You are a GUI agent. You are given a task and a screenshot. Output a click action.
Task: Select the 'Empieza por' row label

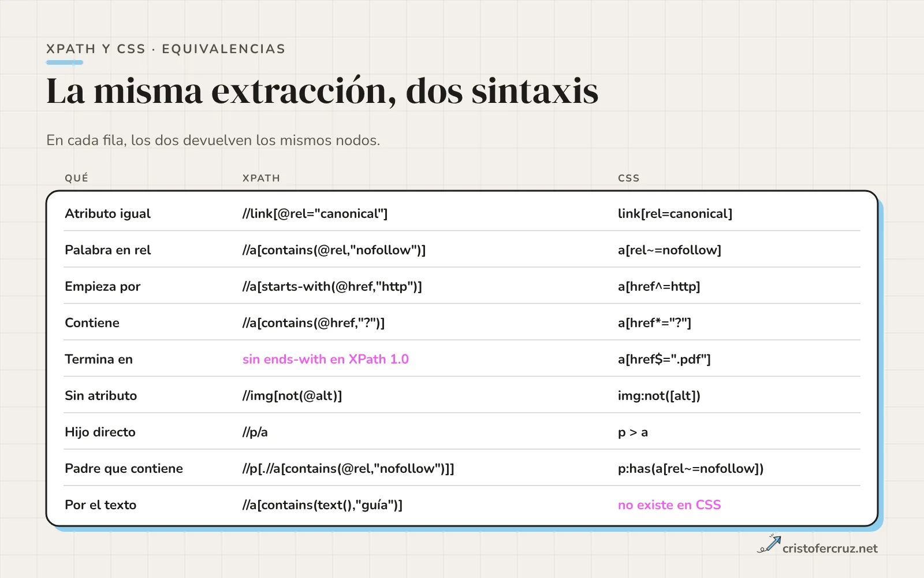point(103,287)
